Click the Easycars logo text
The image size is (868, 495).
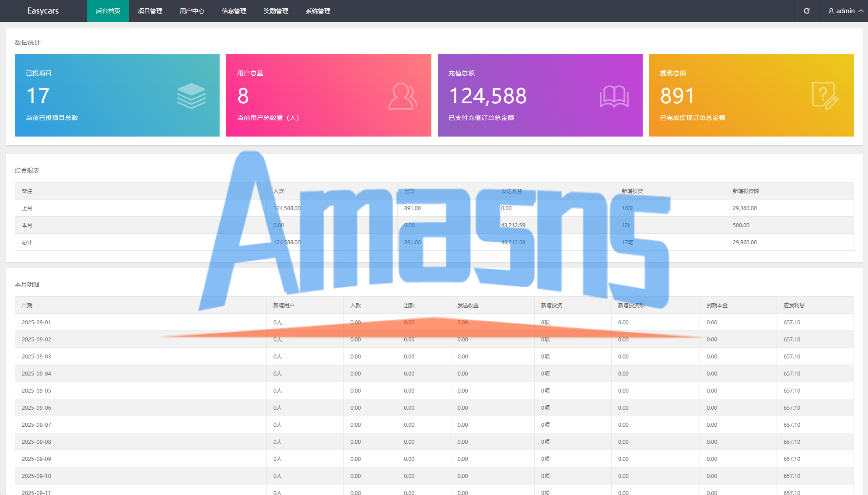point(43,11)
